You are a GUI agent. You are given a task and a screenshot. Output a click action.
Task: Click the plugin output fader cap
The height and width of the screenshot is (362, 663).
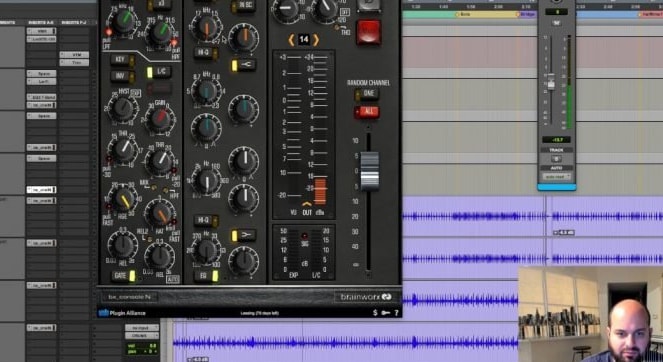coord(370,170)
